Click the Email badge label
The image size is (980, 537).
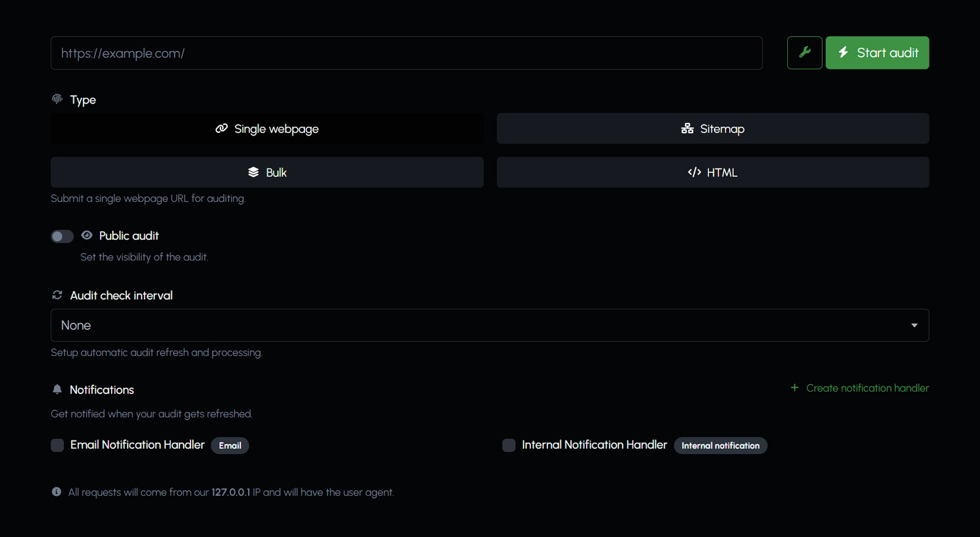[x=230, y=446]
